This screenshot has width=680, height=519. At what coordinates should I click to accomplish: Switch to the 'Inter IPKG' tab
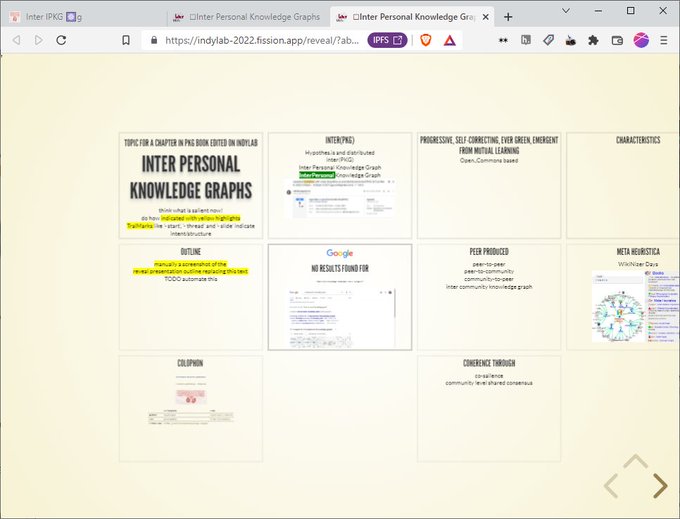pyautogui.click(x=85, y=17)
